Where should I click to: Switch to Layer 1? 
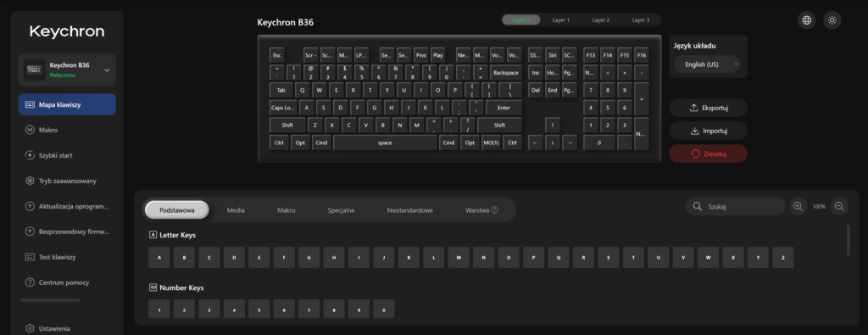[x=561, y=20]
